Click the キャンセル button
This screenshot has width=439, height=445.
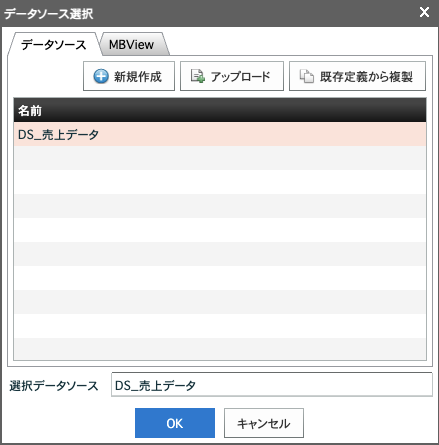264,423
